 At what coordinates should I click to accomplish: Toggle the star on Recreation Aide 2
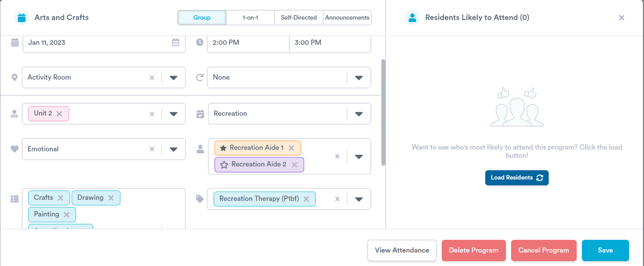(x=224, y=165)
